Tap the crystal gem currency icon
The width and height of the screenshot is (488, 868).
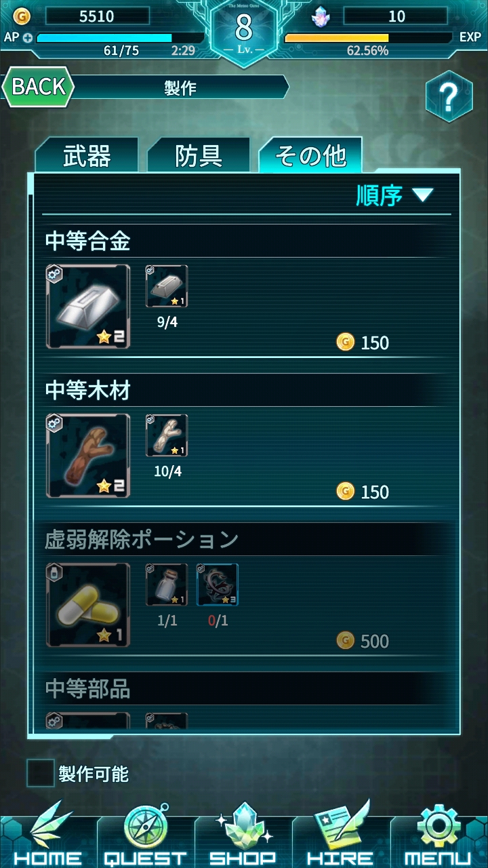point(321,16)
